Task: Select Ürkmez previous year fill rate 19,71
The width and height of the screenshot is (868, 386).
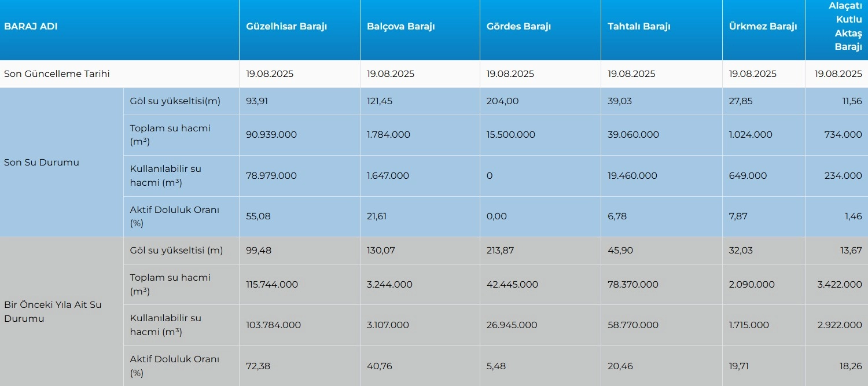Action: point(738,366)
